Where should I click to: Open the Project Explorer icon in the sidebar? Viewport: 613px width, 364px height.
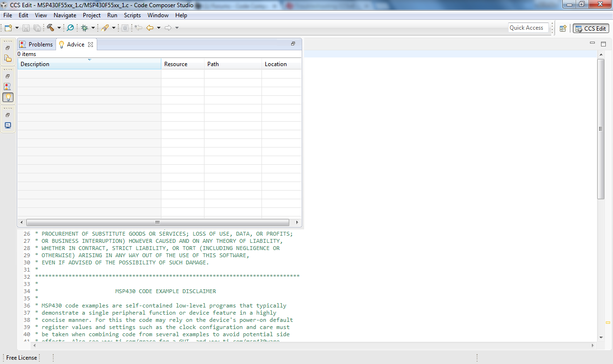point(8,58)
